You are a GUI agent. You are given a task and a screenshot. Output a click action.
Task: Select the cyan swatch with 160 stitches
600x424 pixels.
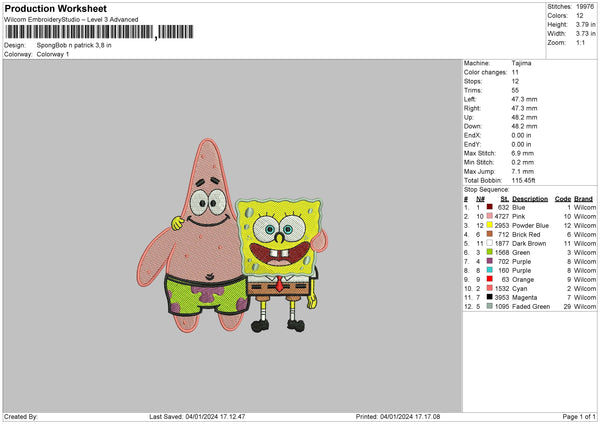tap(489, 270)
